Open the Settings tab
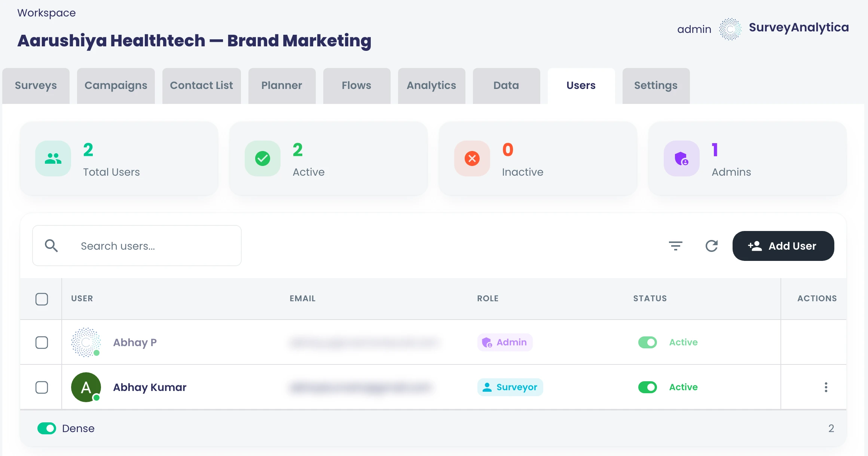Image resolution: width=868 pixels, height=456 pixels. 656,86
